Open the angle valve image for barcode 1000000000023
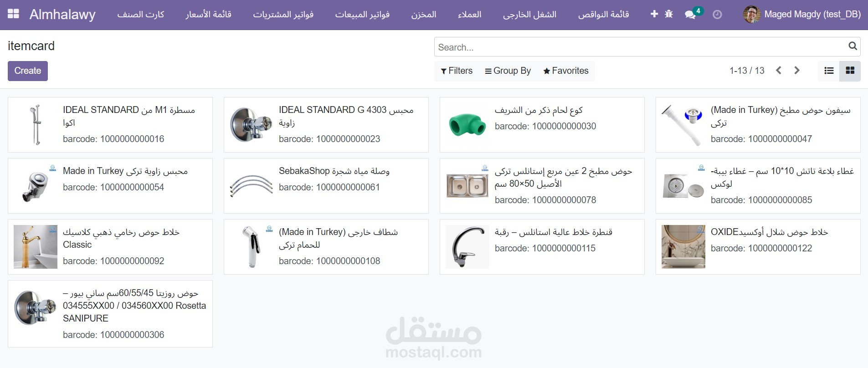868x368 pixels. (x=252, y=125)
